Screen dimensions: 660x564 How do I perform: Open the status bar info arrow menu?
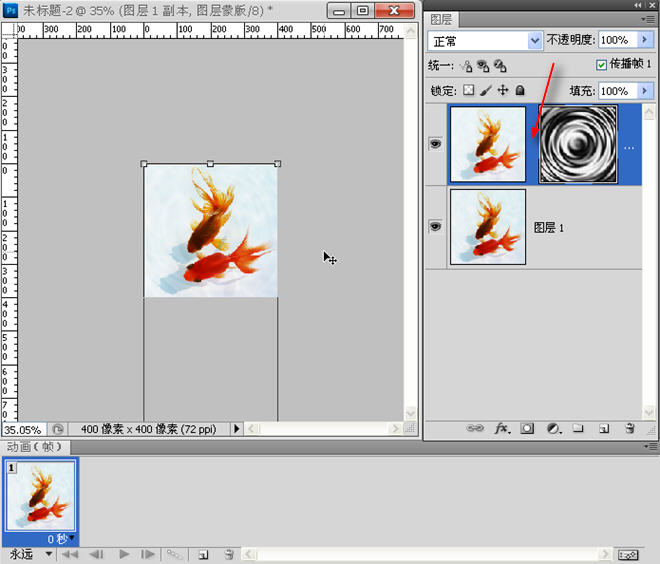(237, 428)
